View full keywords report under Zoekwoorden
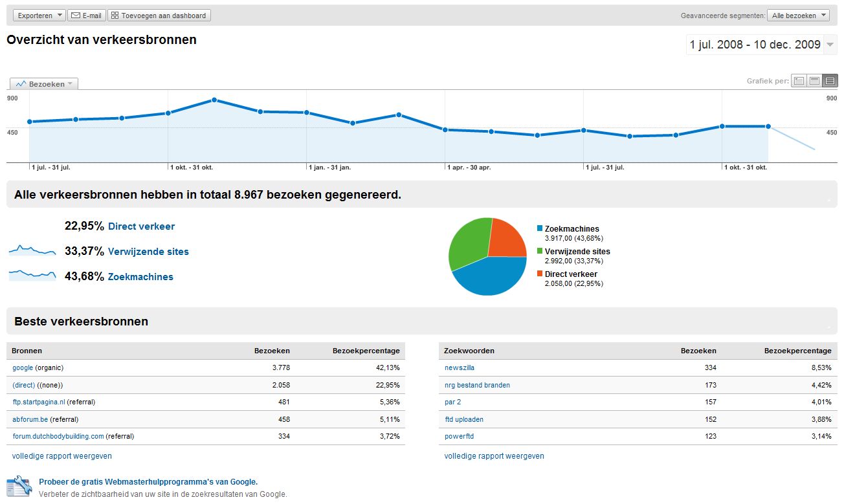Image resolution: width=844 pixels, height=504 pixels. pyautogui.click(x=494, y=456)
